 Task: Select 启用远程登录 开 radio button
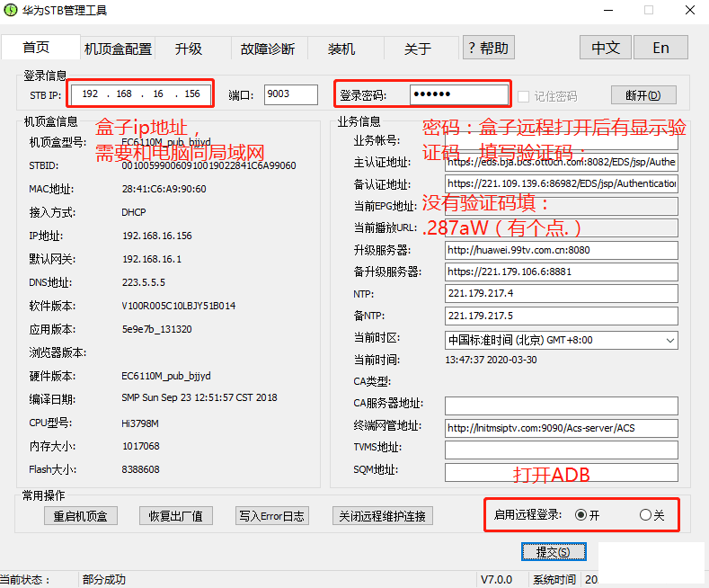pyautogui.click(x=581, y=515)
